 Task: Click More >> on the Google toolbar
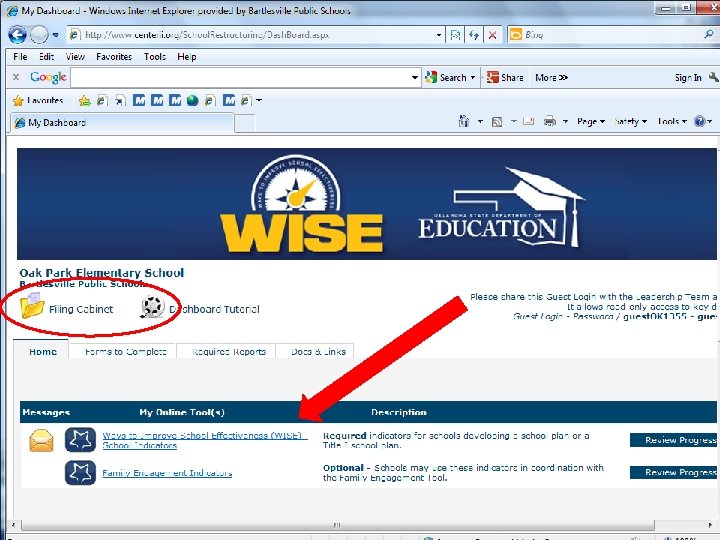coord(551,78)
